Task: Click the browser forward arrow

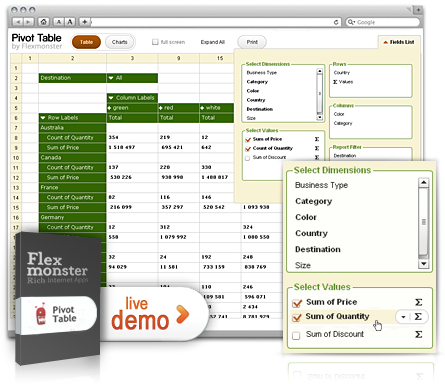Action: pos(29,22)
